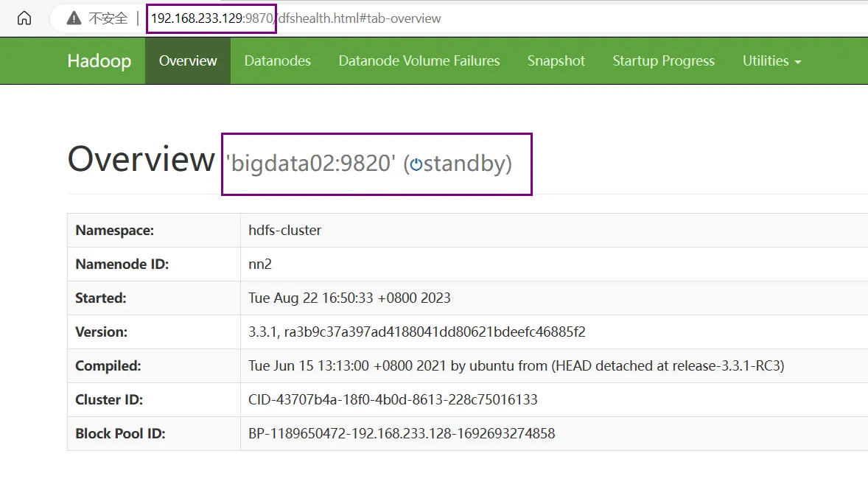Screen dimensions: 868x487
Task: Click inside the browser address bar
Action: tap(368, 18)
